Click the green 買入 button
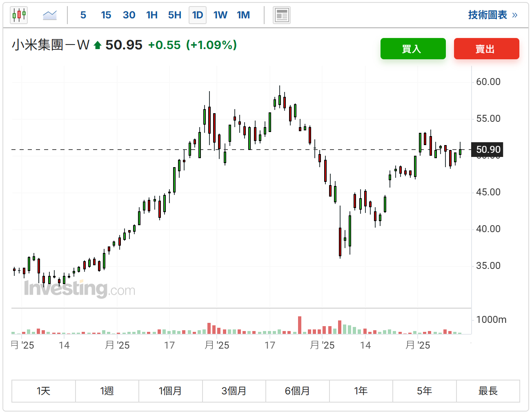 413,49
